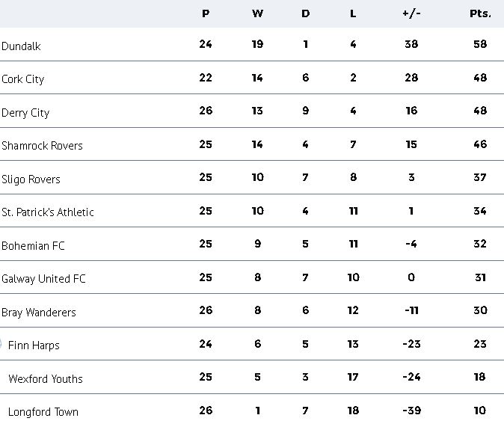Click the Derry City team name
This screenshot has width=504, height=424.
[x=25, y=113]
